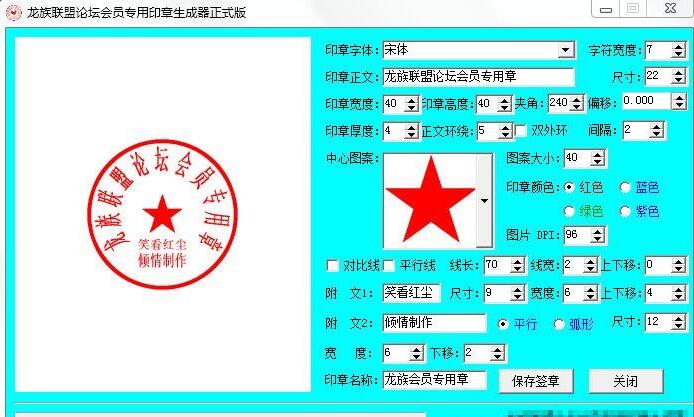
Task: Adjust the 偏移 spinner showing 0.000
Action: (679, 101)
